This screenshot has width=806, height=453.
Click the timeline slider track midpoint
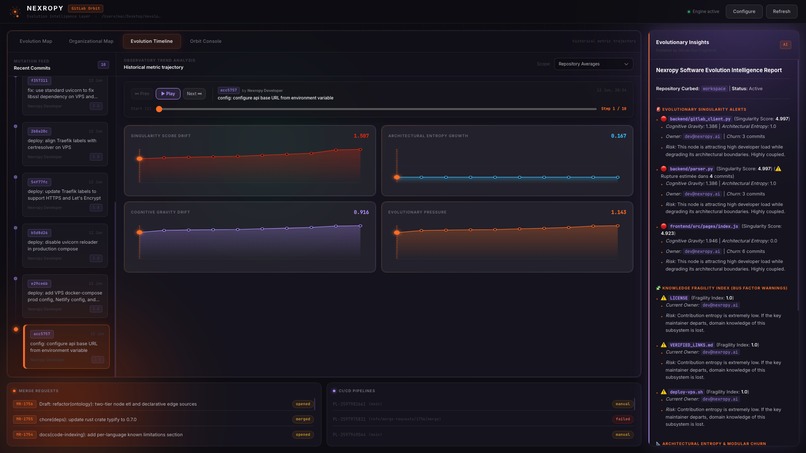(378, 109)
